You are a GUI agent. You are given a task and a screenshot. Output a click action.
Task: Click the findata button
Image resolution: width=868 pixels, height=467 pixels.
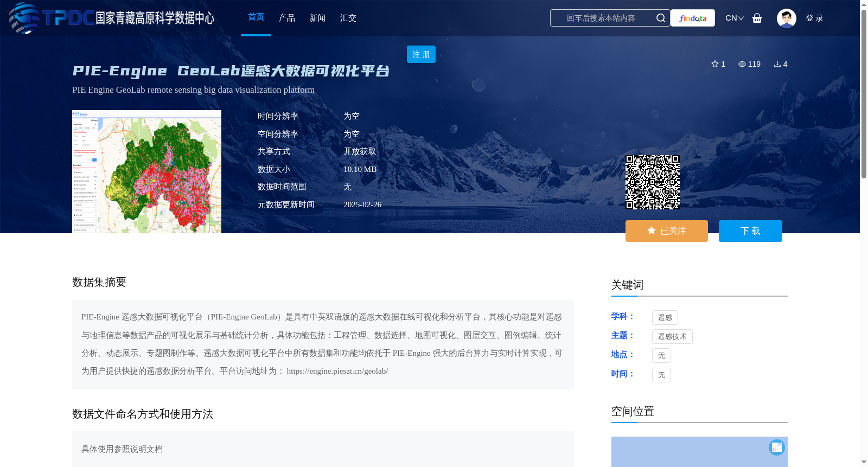tap(693, 18)
